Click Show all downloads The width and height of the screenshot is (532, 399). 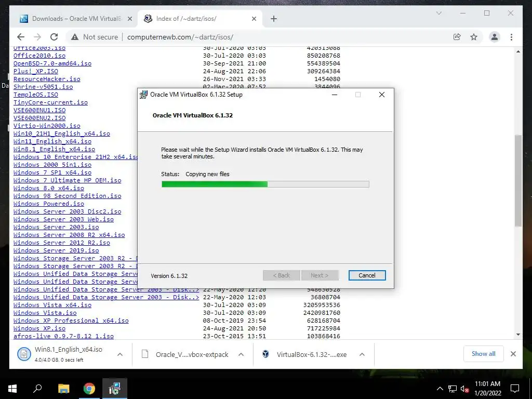tap(483, 354)
